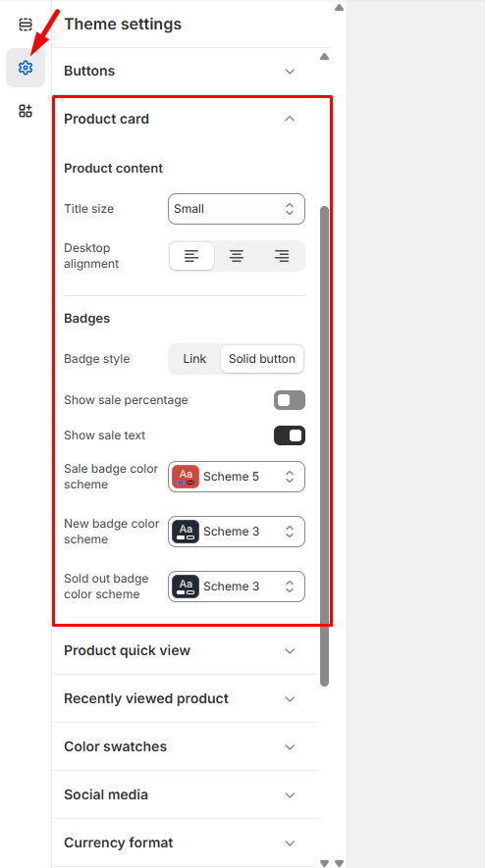Open the Sections icon in left sidebar
The width and height of the screenshot is (485, 868).
coord(26,25)
